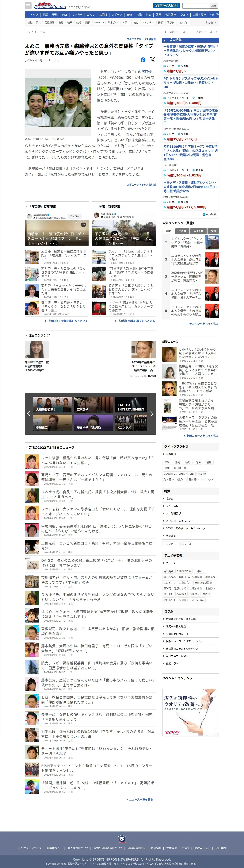Expand 我が道 under 特集

click(190, 499)
